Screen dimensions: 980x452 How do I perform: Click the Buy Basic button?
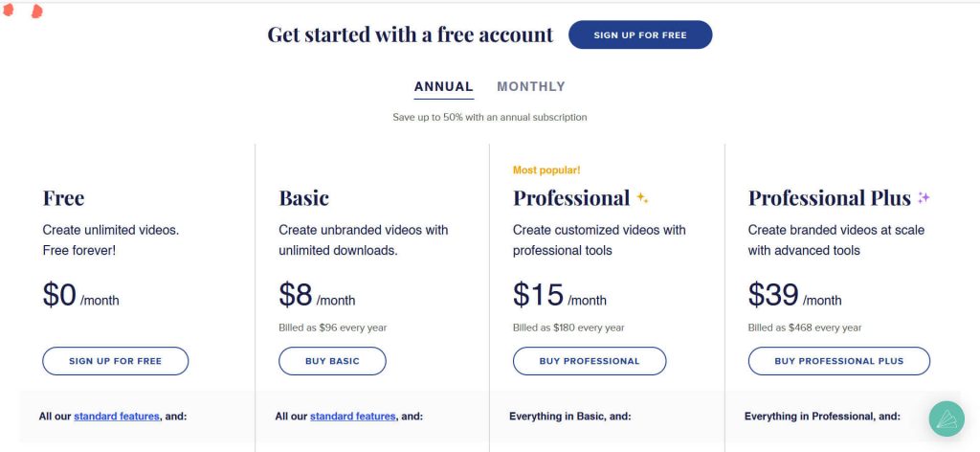coord(332,361)
